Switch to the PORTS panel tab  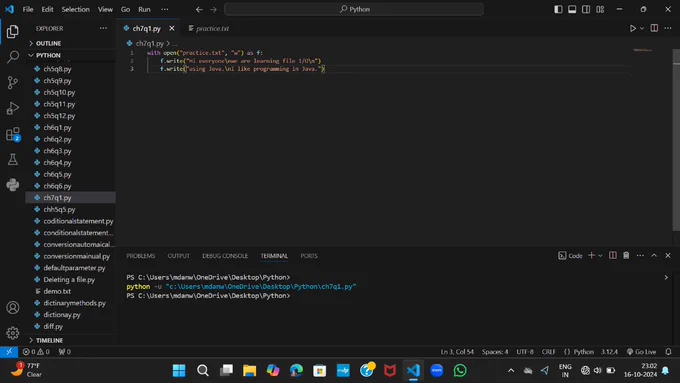coord(309,256)
